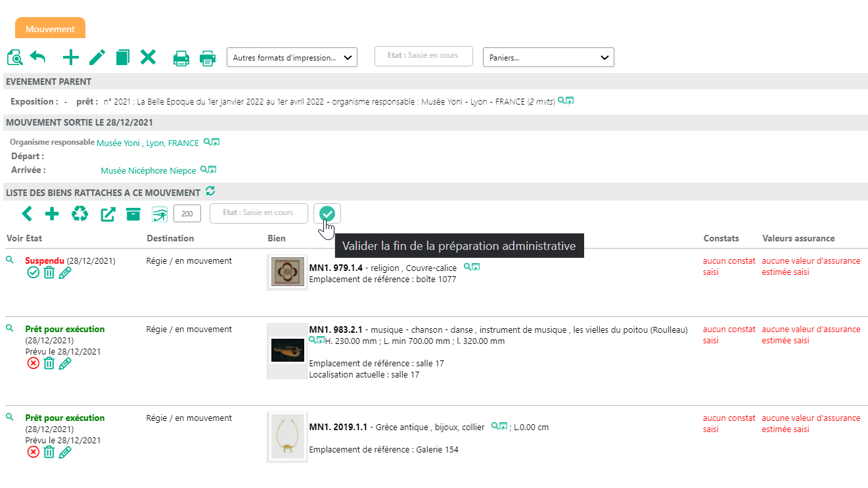
Task: Open the 'Musée Yoni , Lyon, FRANCE' link
Action: tap(148, 143)
